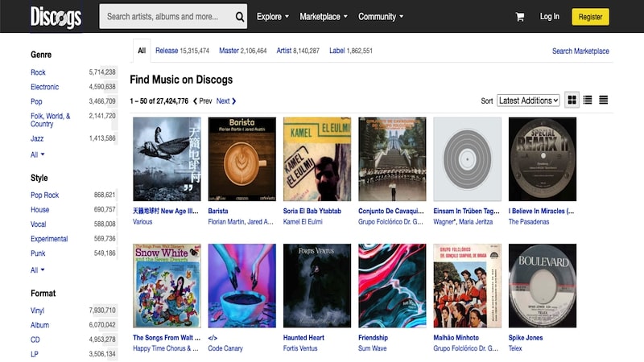Expand the Marketplace menu
644x362 pixels.
coord(324,16)
